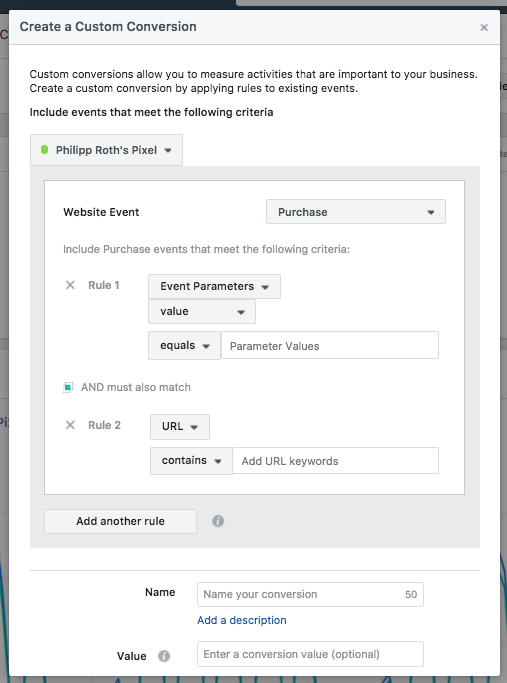
Task: Click the info icon beside Add another rule
Action: 218,521
